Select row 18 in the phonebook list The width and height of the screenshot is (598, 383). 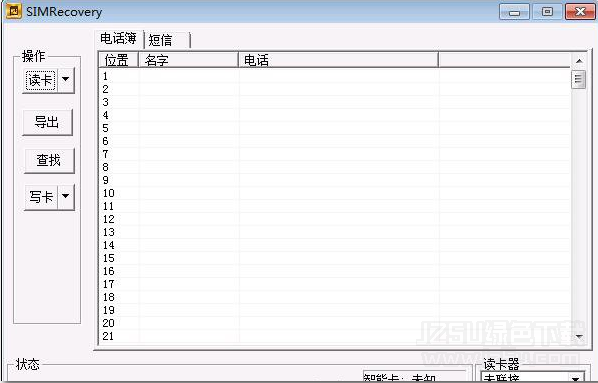[x=334, y=297]
